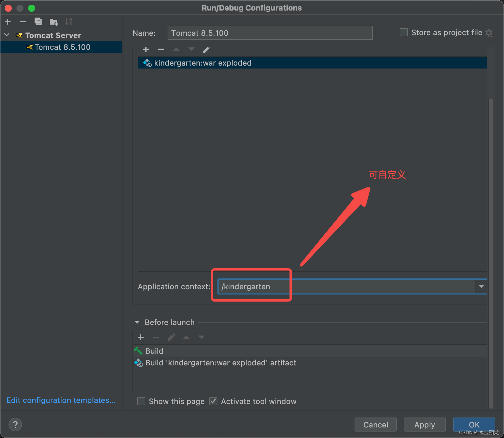Enable Store as project file checkbox

point(404,32)
